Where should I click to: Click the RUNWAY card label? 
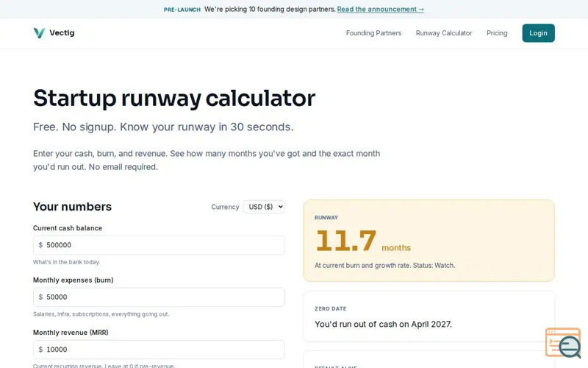[326, 217]
